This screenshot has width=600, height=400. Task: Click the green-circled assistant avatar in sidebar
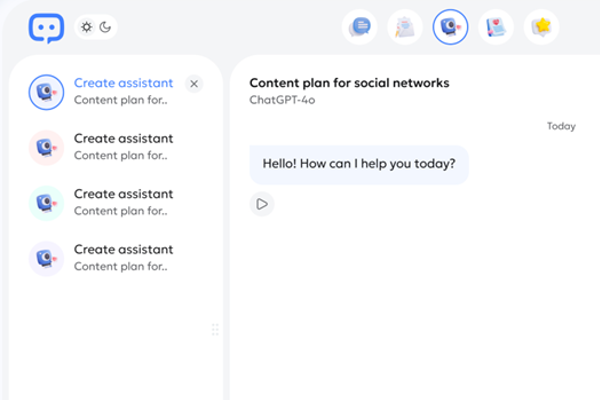coord(47,202)
